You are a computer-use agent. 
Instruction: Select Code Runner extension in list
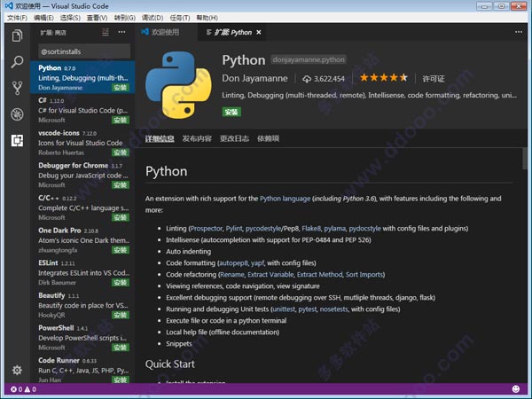pos(82,369)
